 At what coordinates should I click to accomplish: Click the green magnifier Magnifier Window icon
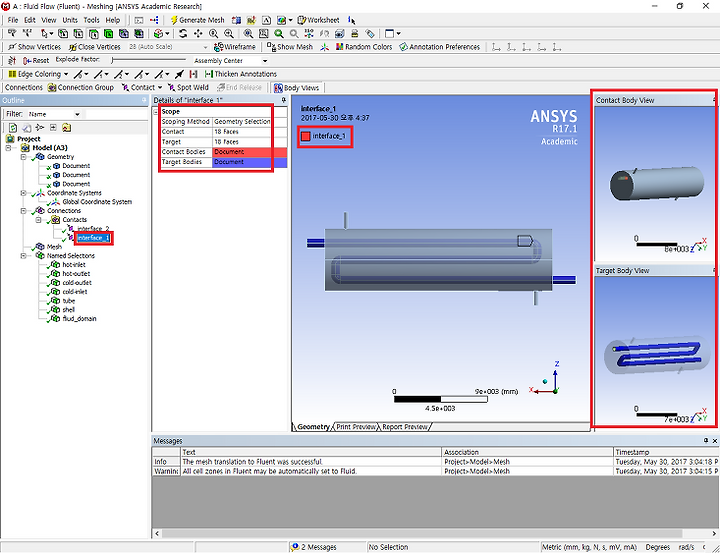[x=279, y=34]
